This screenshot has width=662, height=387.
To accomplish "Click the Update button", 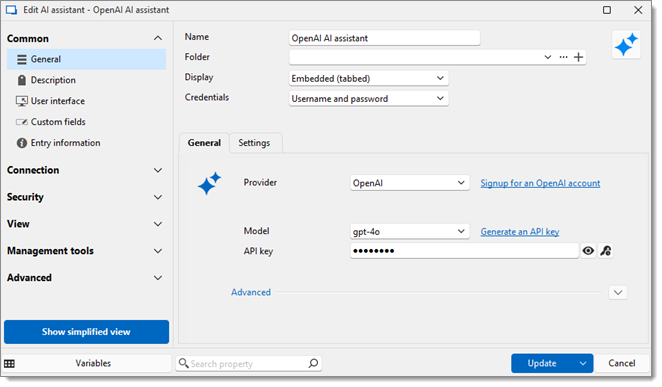I will (x=542, y=363).
